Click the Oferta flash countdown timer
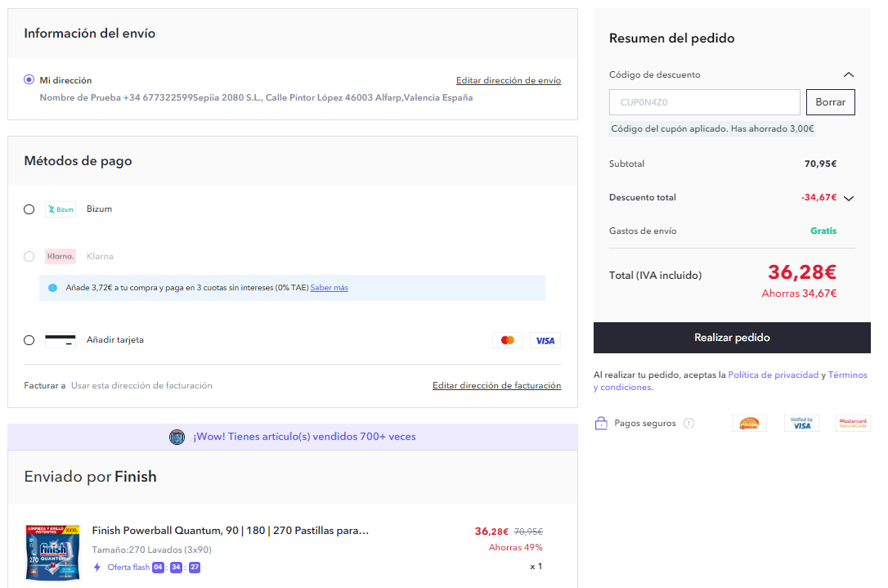Image resolution: width=888 pixels, height=588 pixels. tap(176, 567)
